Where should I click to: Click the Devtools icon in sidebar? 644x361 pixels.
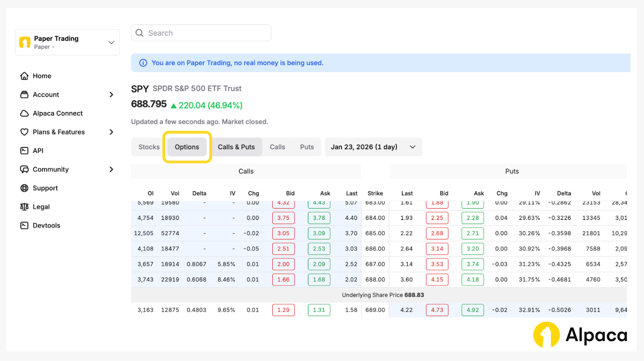[x=25, y=226]
